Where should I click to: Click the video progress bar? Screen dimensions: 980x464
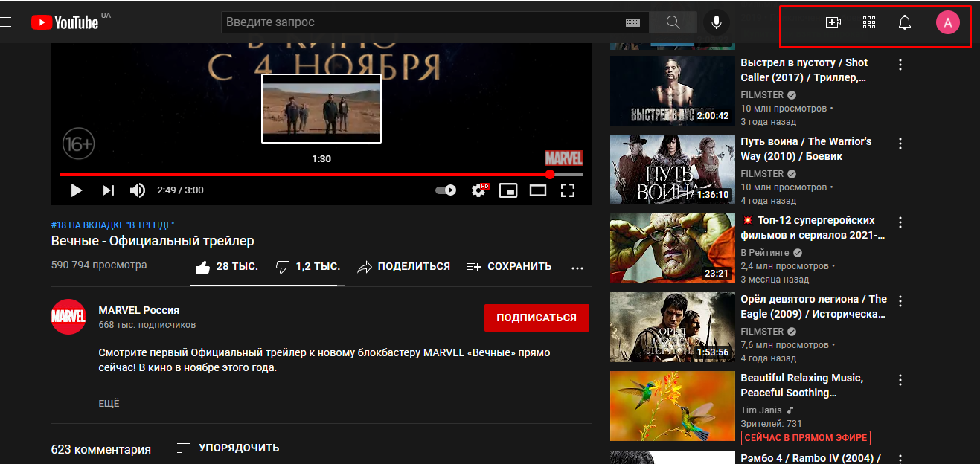321,175
